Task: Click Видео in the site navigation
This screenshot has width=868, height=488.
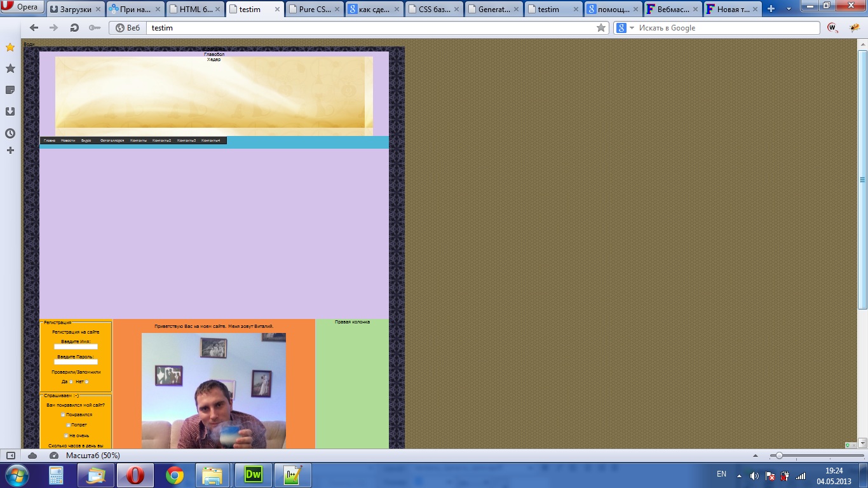Action: [x=86, y=140]
